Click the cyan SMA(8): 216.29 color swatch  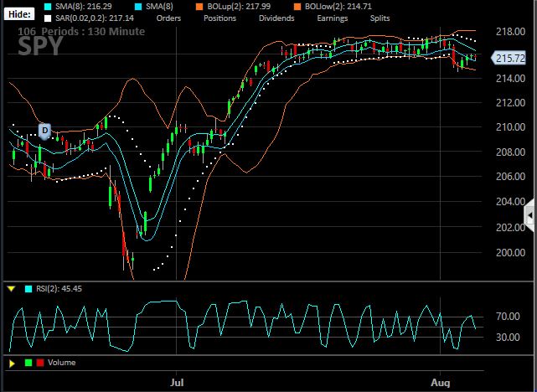[x=48, y=7]
